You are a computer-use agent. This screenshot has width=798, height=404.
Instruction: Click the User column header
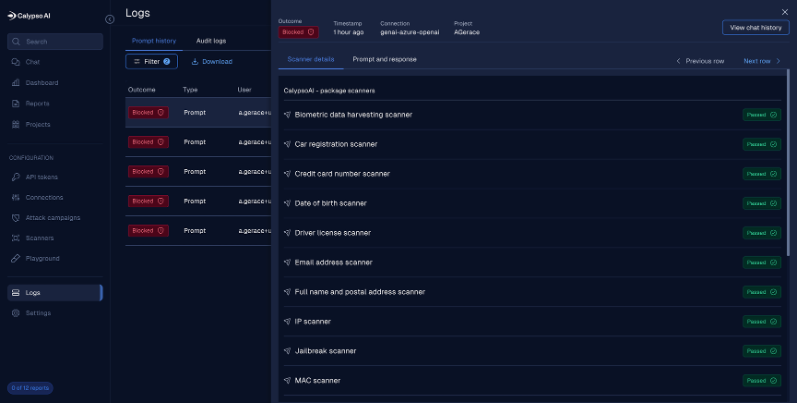[x=244, y=90]
